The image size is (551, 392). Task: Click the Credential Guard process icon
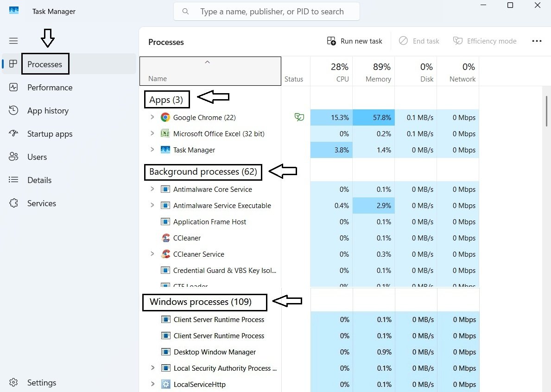click(x=165, y=270)
